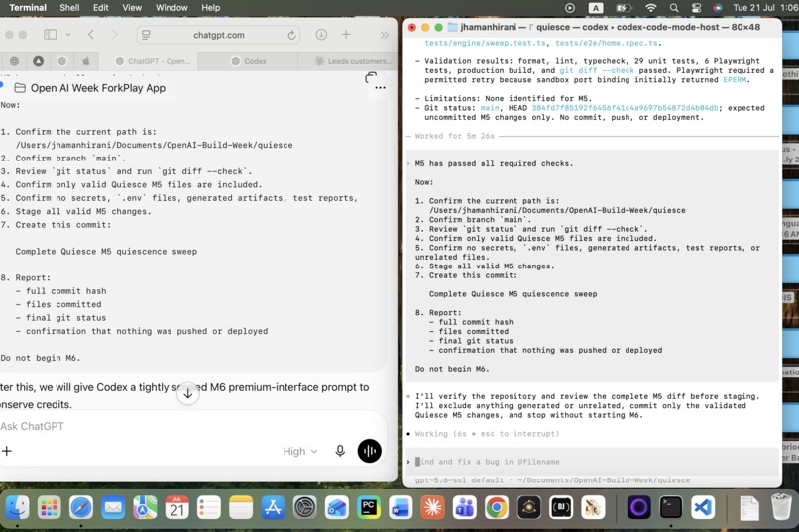Click 'tests/e2e/home.spec.ts' in Terminal
Screen dimensions: 799x532
point(606,43)
